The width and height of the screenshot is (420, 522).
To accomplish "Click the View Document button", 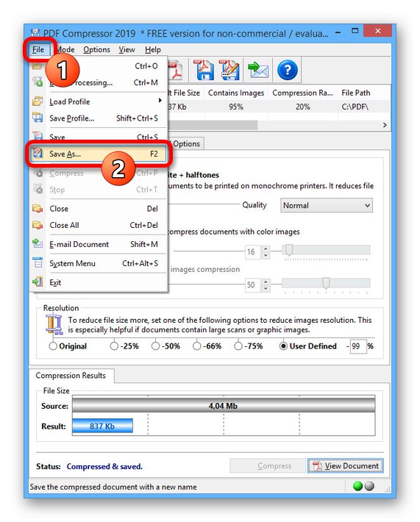I will point(346,466).
